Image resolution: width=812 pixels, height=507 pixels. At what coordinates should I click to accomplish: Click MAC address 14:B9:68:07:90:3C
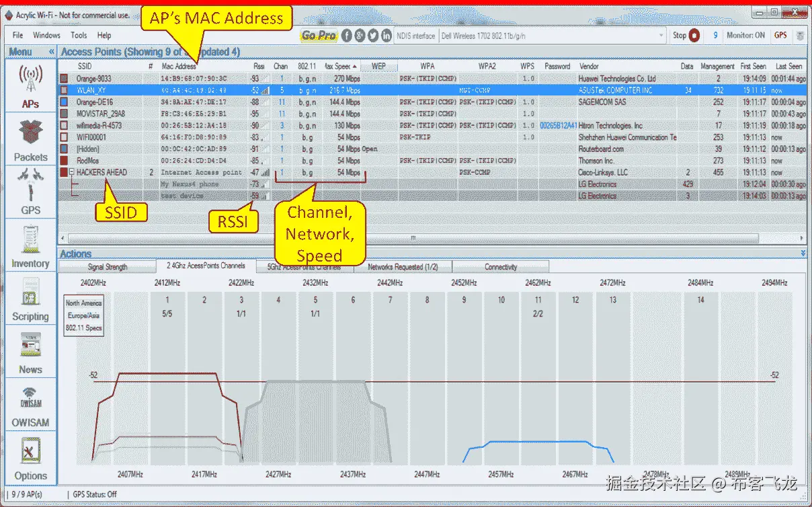point(194,79)
